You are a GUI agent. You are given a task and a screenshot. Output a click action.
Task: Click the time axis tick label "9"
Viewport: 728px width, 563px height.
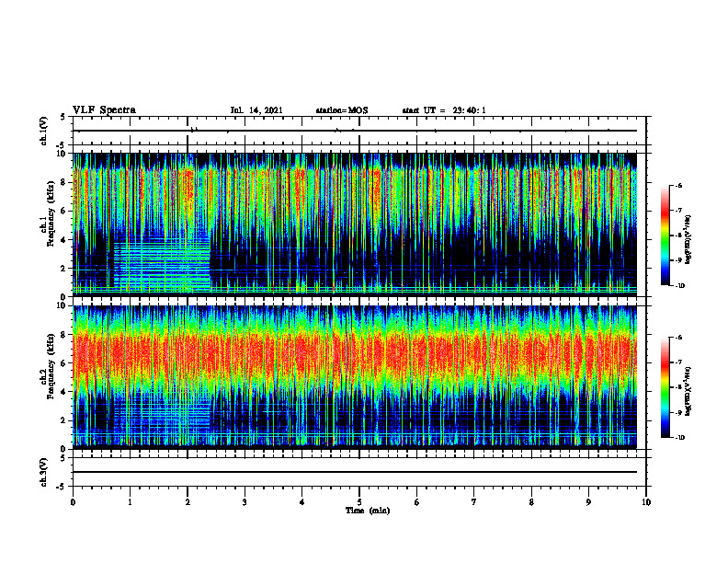(x=588, y=502)
